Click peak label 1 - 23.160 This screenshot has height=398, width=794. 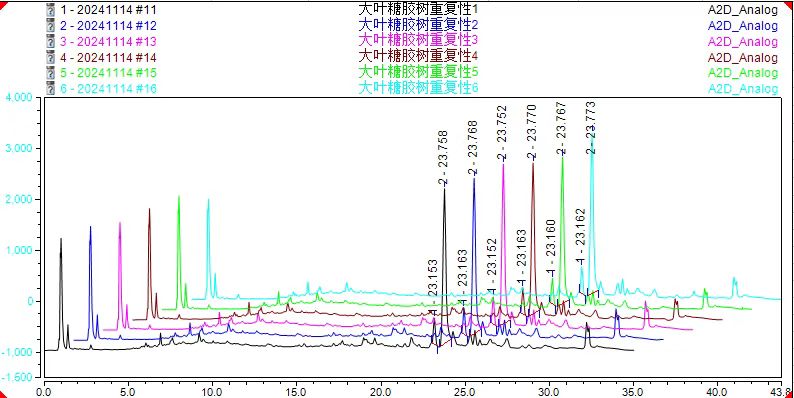(x=551, y=247)
